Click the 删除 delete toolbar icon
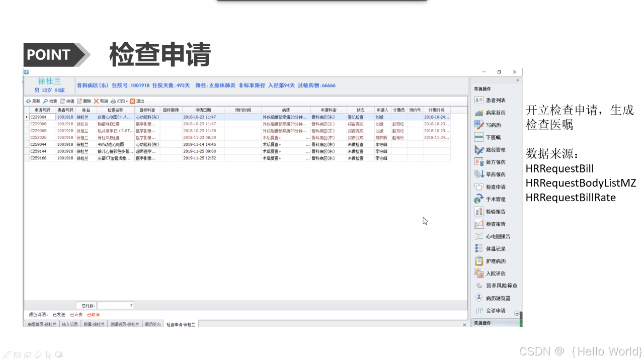Screen dimensions: 644x362 coord(79,101)
